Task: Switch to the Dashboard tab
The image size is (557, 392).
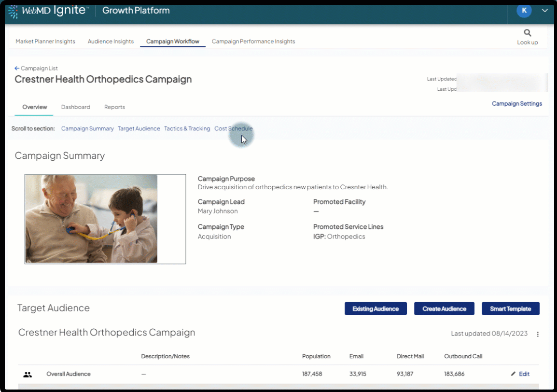Action: point(75,107)
